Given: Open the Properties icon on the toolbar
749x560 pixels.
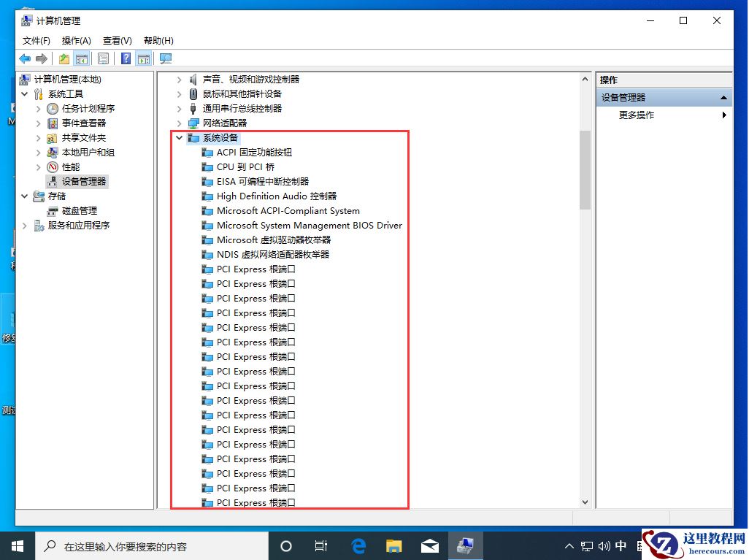Looking at the screenshot, I should [101, 58].
